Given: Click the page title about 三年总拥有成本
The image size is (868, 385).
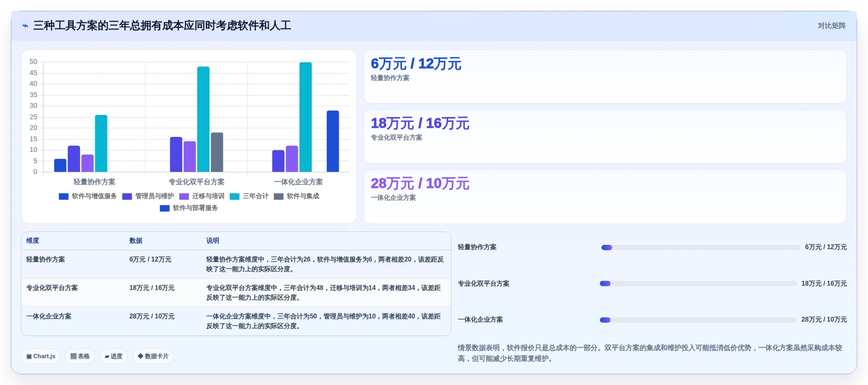Looking at the screenshot, I should 162,26.
